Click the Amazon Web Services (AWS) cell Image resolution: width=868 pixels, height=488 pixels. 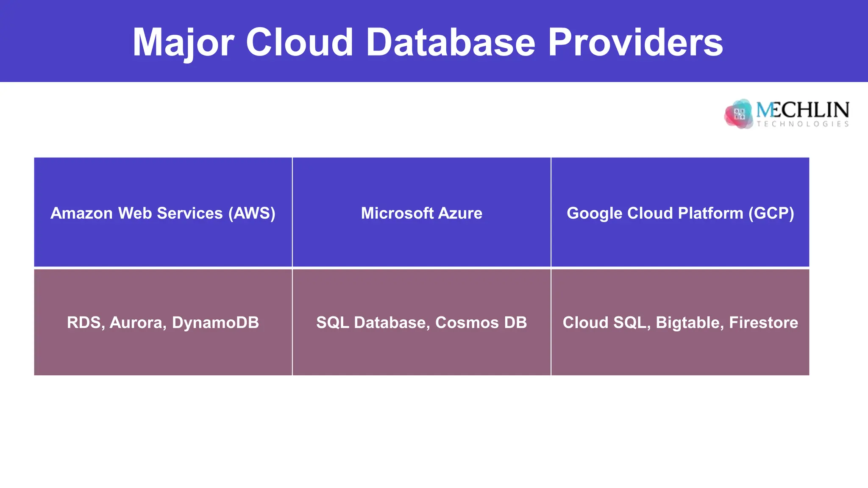(x=163, y=212)
